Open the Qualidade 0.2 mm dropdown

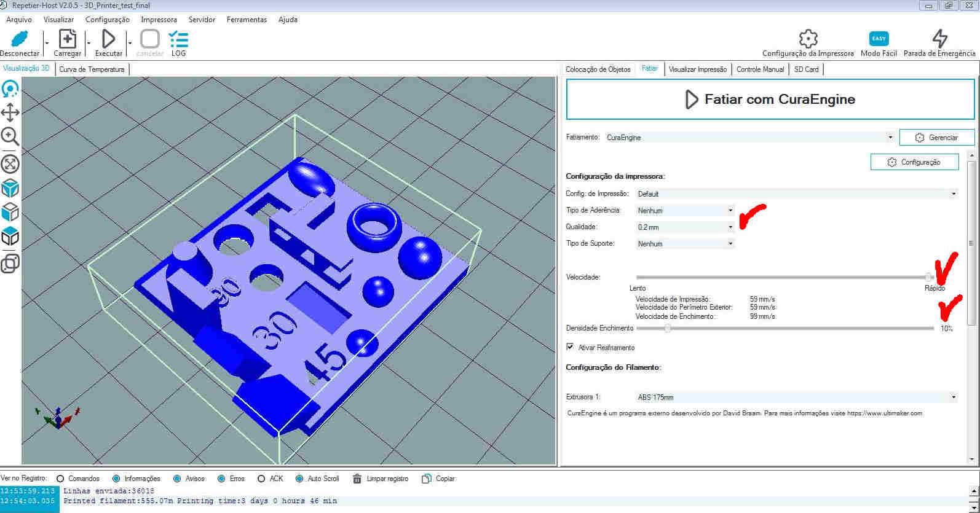(686, 227)
